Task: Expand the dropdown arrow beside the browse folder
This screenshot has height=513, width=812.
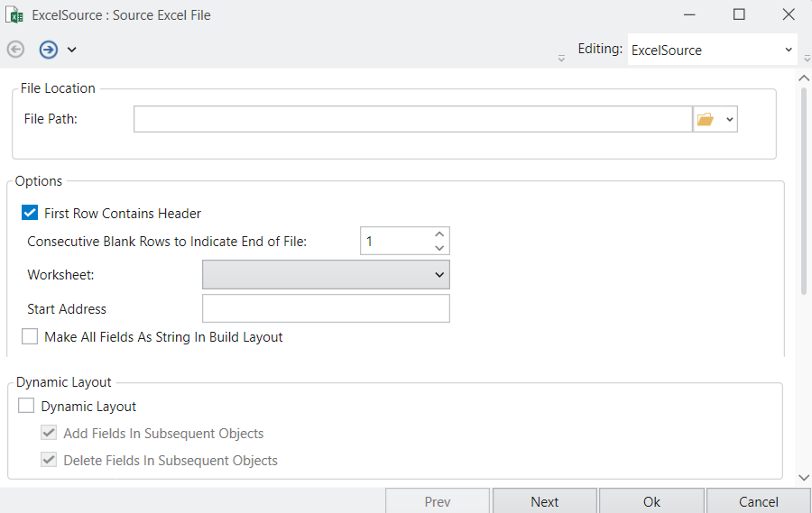Action: [729, 119]
